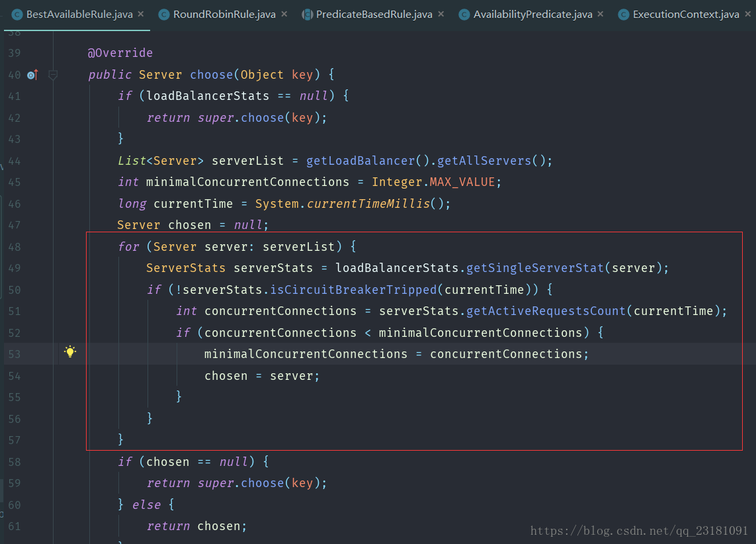Close the RoundRobinRule.java tab
756x544 pixels.
click(284, 14)
